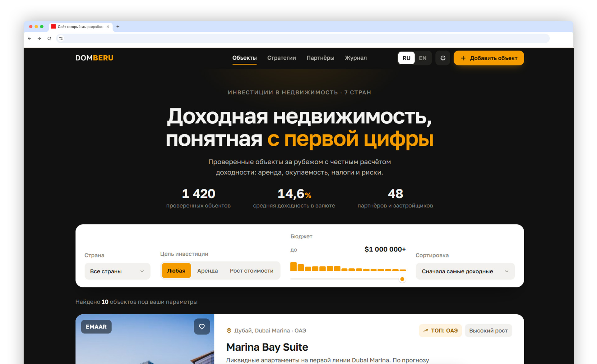
Task: Open the Все страны country dropdown
Action: (x=117, y=271)
